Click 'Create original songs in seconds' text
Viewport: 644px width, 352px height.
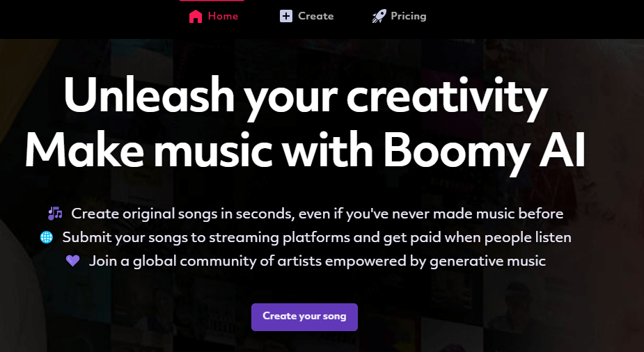pyautogui.click(x=181, y=213)
